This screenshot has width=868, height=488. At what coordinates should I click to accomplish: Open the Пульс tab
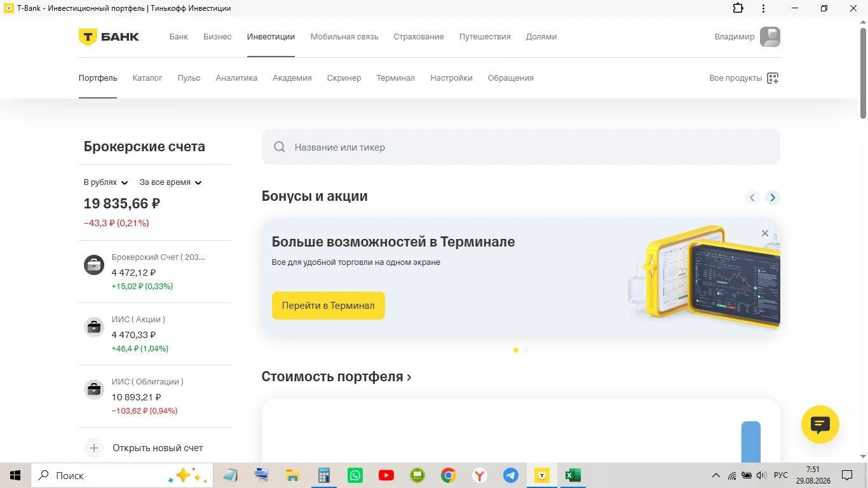click(x=189, y=78)
